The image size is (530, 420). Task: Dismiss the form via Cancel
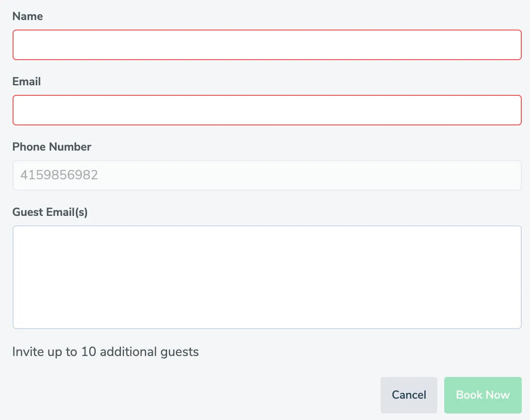409,395
